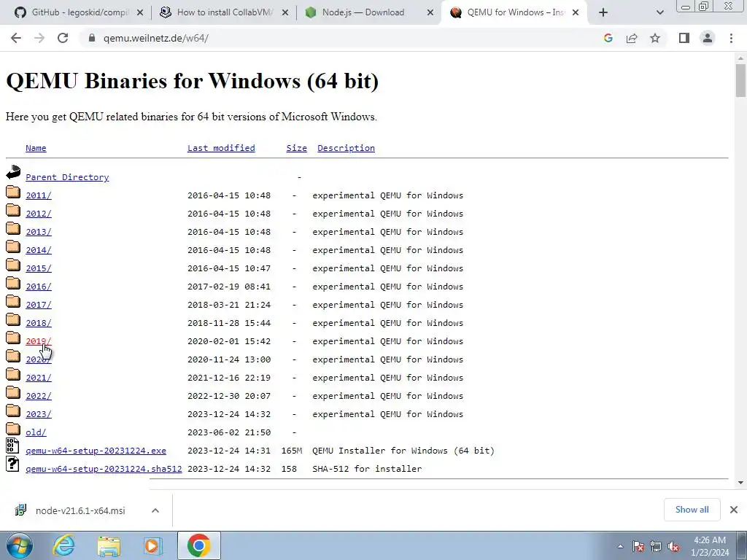Screen dimensions: 747x560
Task: Open the 2022/ folder link
Action: click(x=39, y=396)
